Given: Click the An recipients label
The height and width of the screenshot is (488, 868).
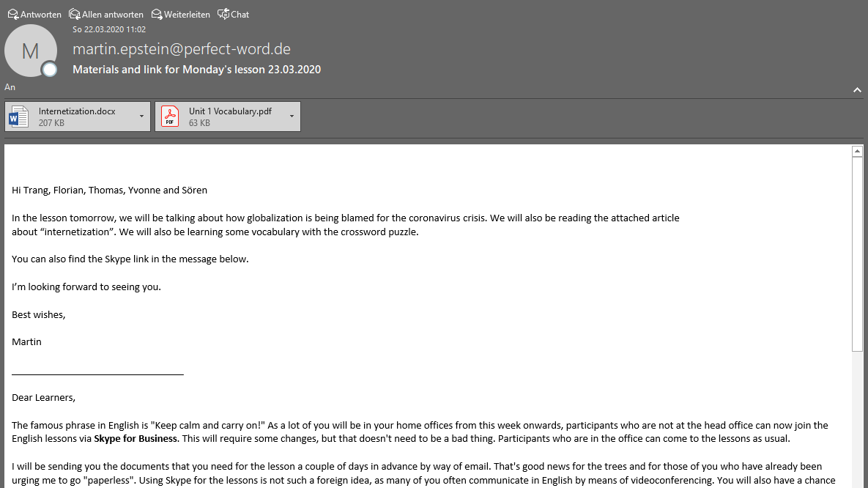Looking at the screenshot, I should coord(10,87).
